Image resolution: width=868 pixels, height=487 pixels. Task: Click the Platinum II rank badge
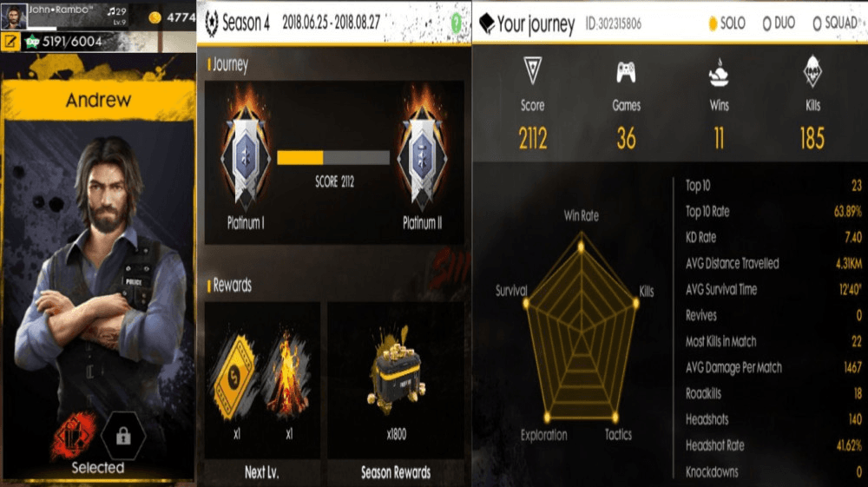tap(423, 148)
